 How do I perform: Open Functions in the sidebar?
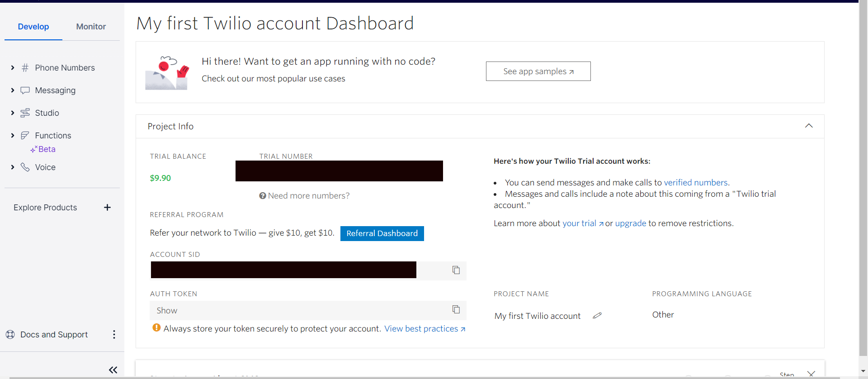(x=53, y=136)
